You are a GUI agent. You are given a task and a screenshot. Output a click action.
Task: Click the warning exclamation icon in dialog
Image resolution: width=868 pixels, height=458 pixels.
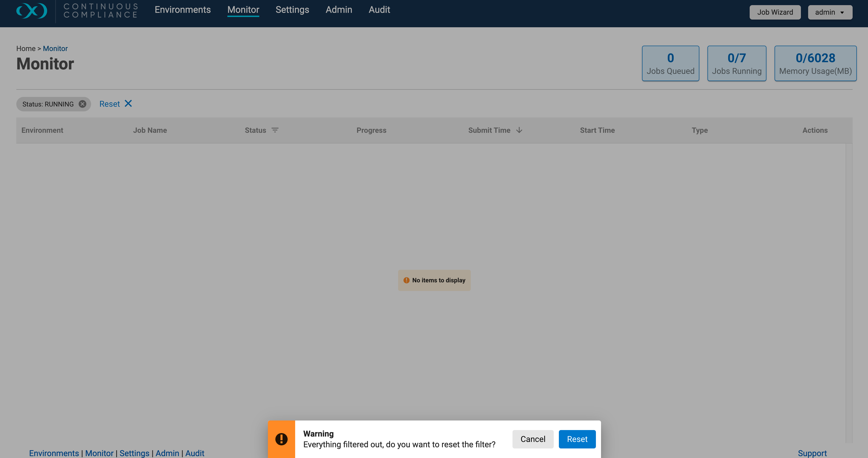click(x=281, y=439)
